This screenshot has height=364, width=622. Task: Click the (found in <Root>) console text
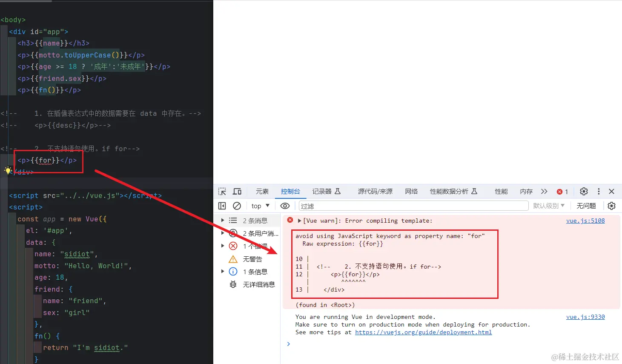point(325,305)
